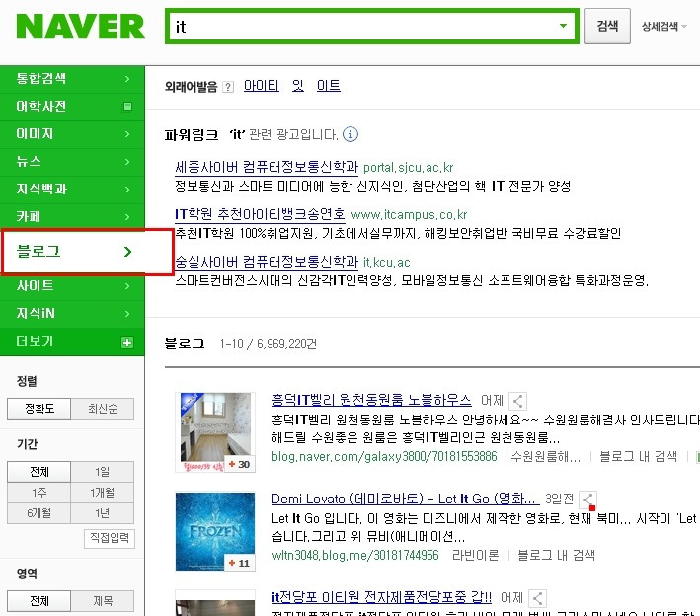The width and height of the screenshot is (700, 616).
Task: Select the 통합검색 menu item
Action: point(72,79)
